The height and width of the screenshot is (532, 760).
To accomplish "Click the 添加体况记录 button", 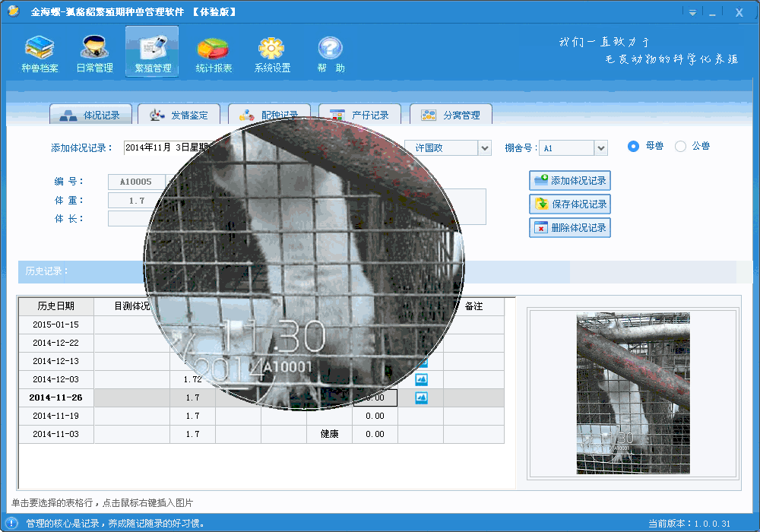I will (x=570, y=181).
